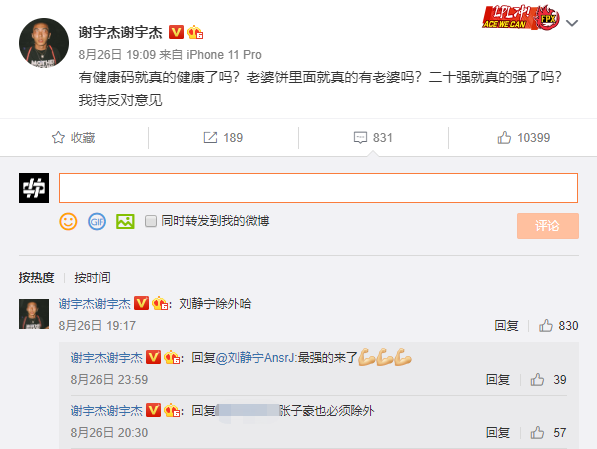
Task: Like the reply with 39 likes
Action: (537, 380)
